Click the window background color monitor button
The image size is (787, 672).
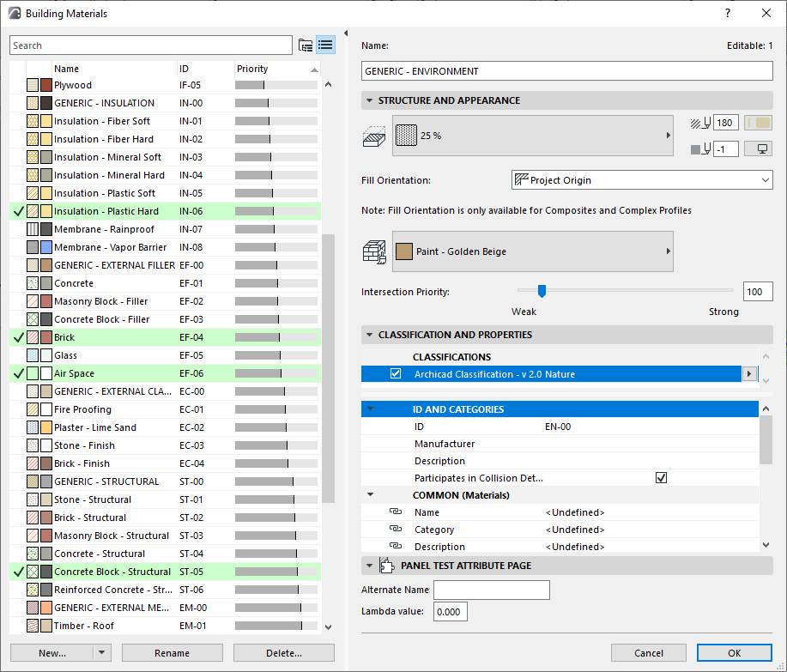click(758, 149)
